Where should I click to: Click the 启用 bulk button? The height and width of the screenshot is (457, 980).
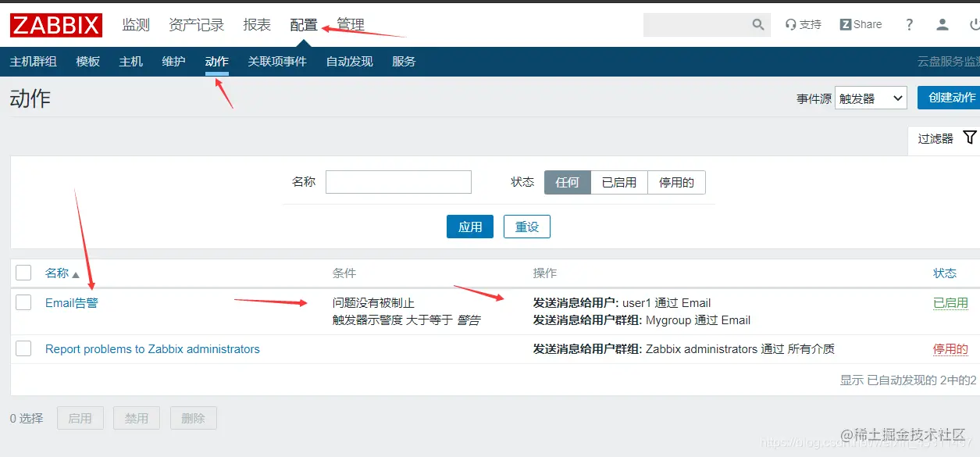click(x=80, y=418)
